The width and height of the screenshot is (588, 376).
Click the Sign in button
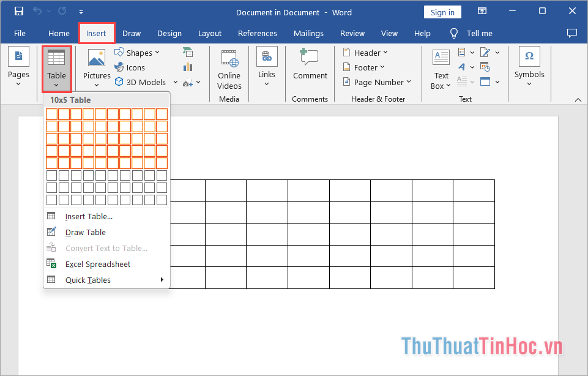[442, 12]
